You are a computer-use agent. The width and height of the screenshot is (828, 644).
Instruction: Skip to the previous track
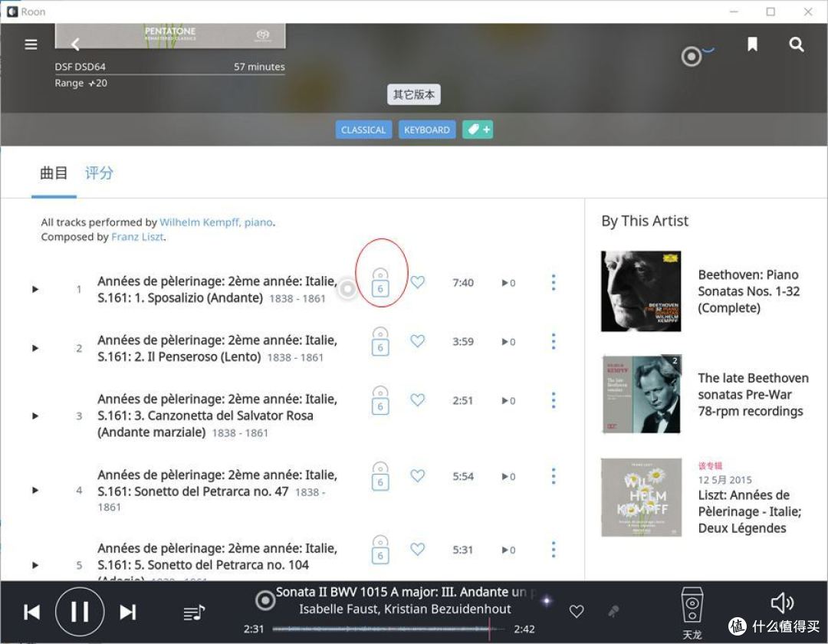coord(32,613)
